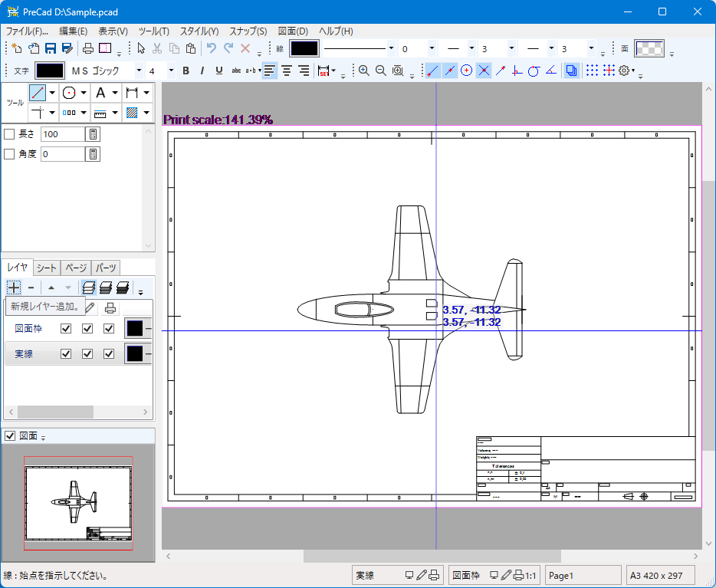The image size is (716, 588).
Task: Click the Undo arrow icon
Action: (211, 48)
